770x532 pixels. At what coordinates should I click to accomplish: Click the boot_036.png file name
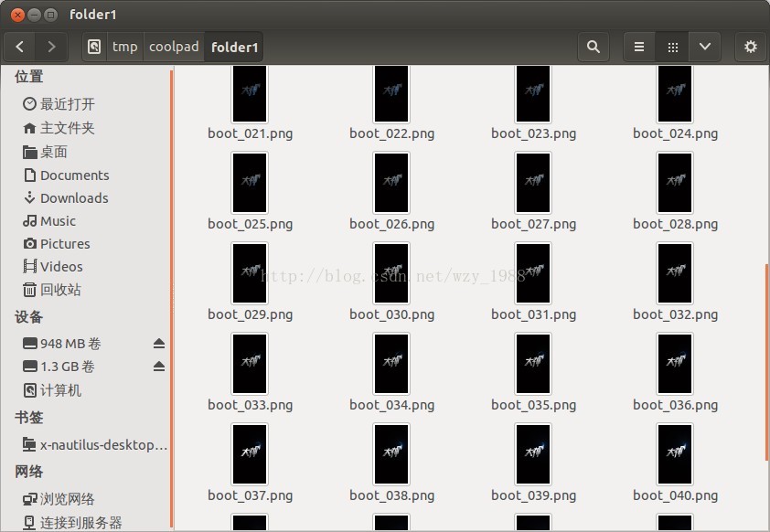(675, 405)
